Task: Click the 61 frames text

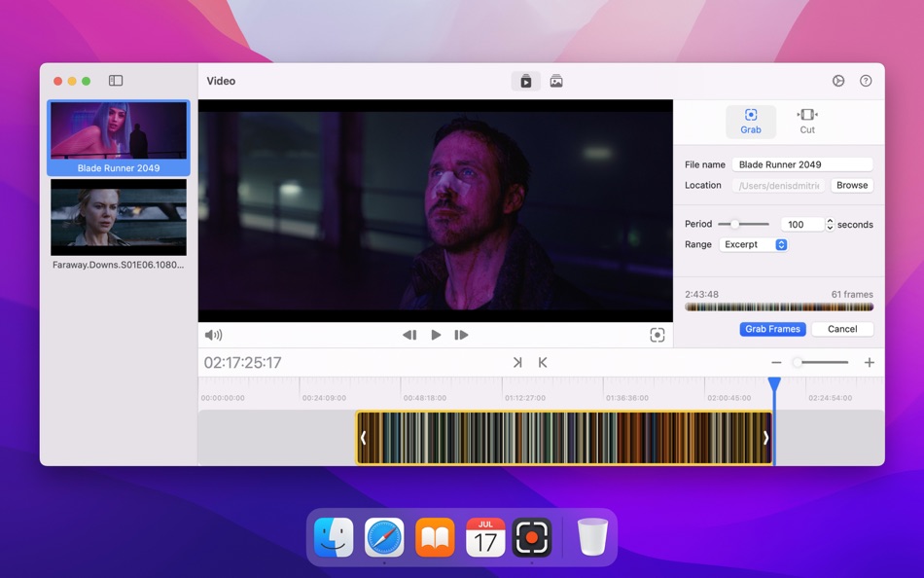Action: (852, 294)
